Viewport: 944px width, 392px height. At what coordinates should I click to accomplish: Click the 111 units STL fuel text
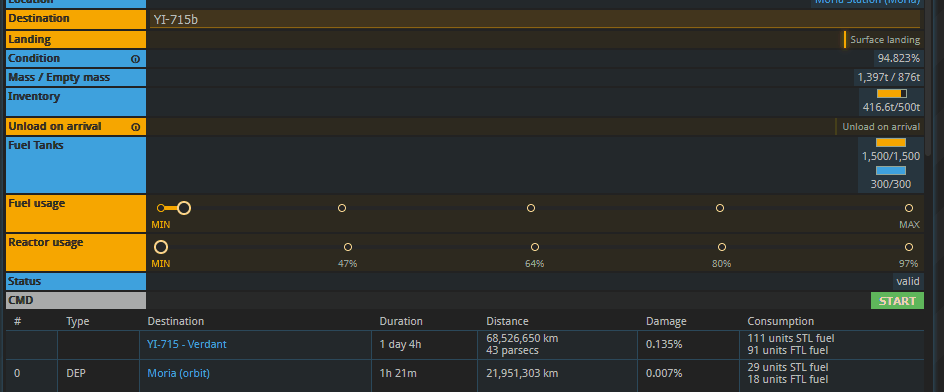791,338
